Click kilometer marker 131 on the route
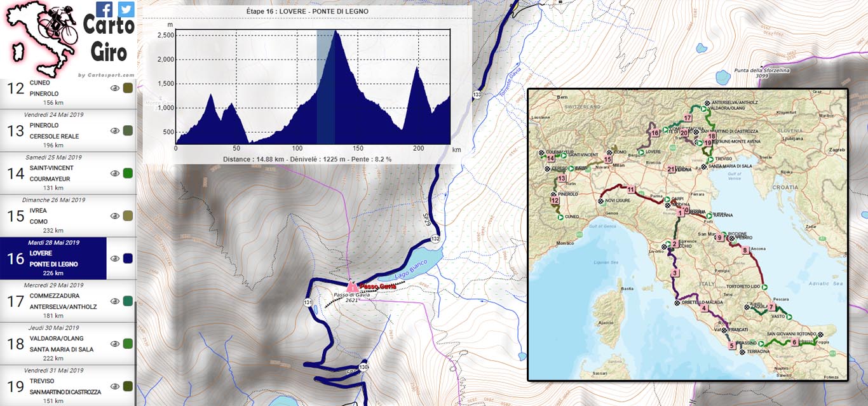Screen dimensions: 868x406 pyautogui.click(x=308, y=302)
